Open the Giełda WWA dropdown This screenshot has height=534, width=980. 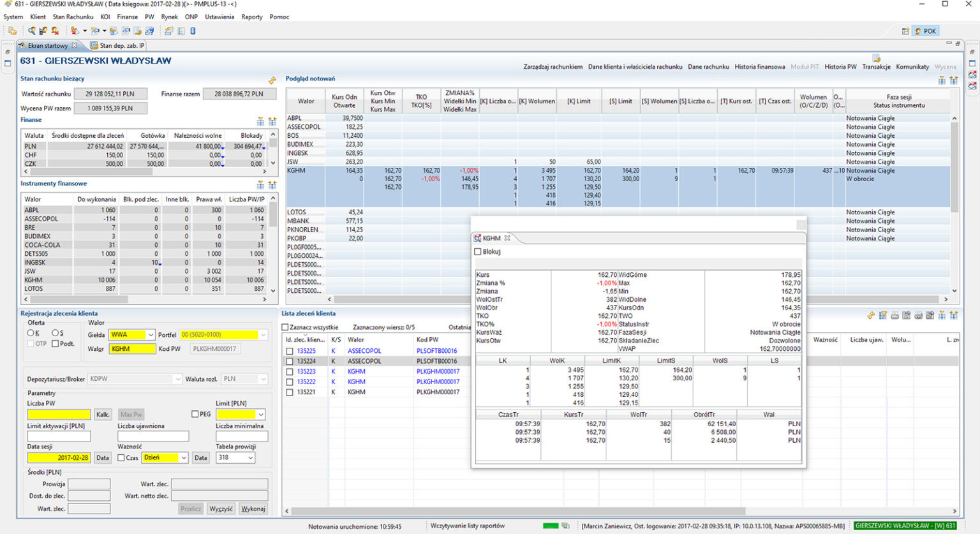151,335
